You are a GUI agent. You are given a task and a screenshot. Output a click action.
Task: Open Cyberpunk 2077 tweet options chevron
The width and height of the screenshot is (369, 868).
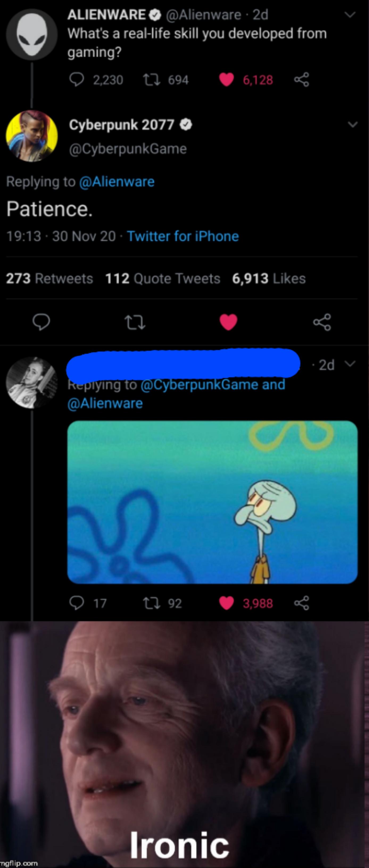353,125
